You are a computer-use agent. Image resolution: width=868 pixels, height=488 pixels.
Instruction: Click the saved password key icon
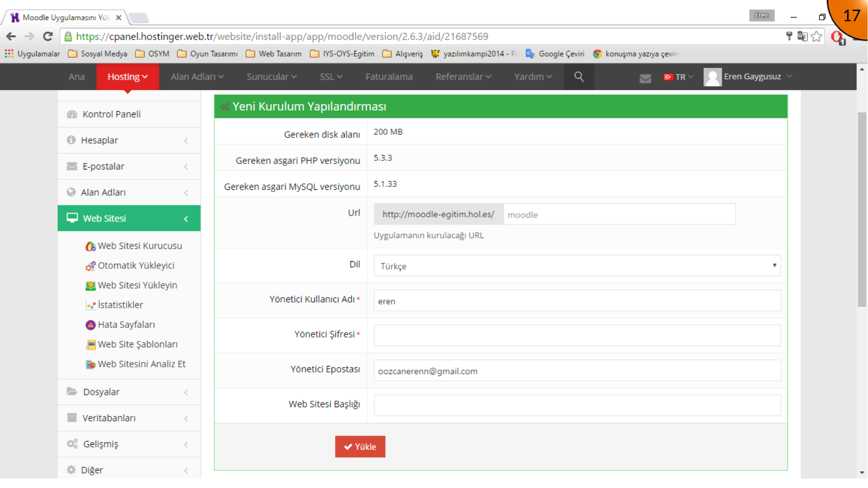point(789,37)
